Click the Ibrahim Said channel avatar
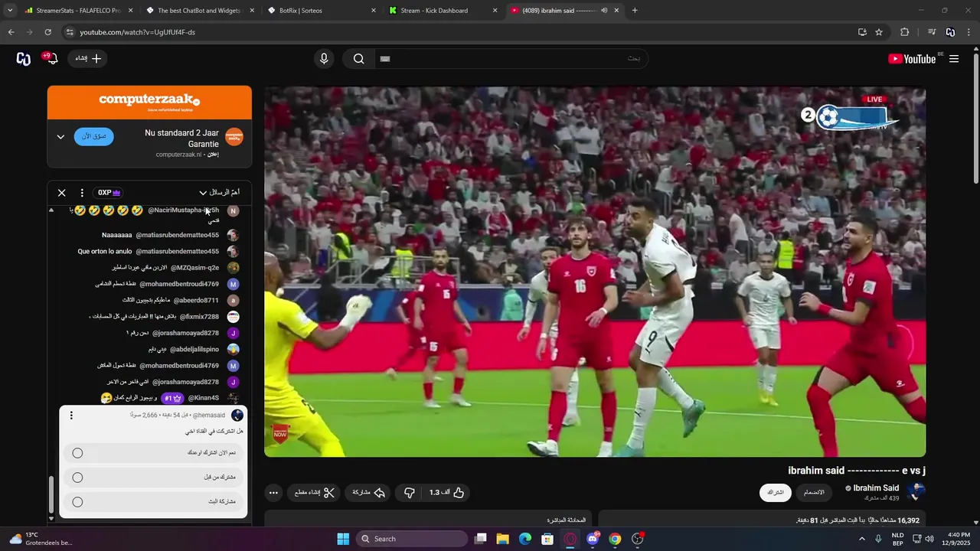This screenshot has height=551, width=980. click(916, 492)
